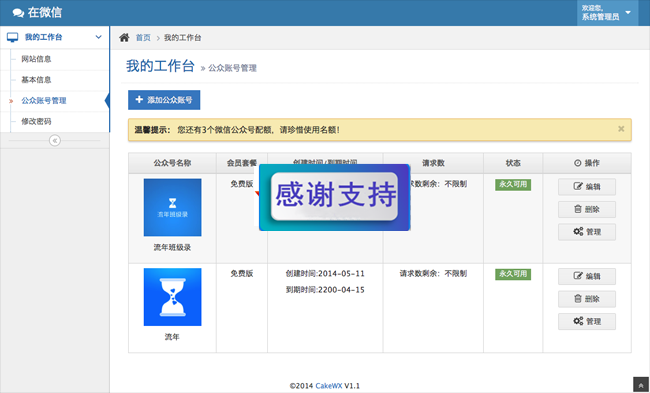This screenshot has width=650, height=393.
Task: Open 基本信息 in sidebar
Action: tap(36, 80)
